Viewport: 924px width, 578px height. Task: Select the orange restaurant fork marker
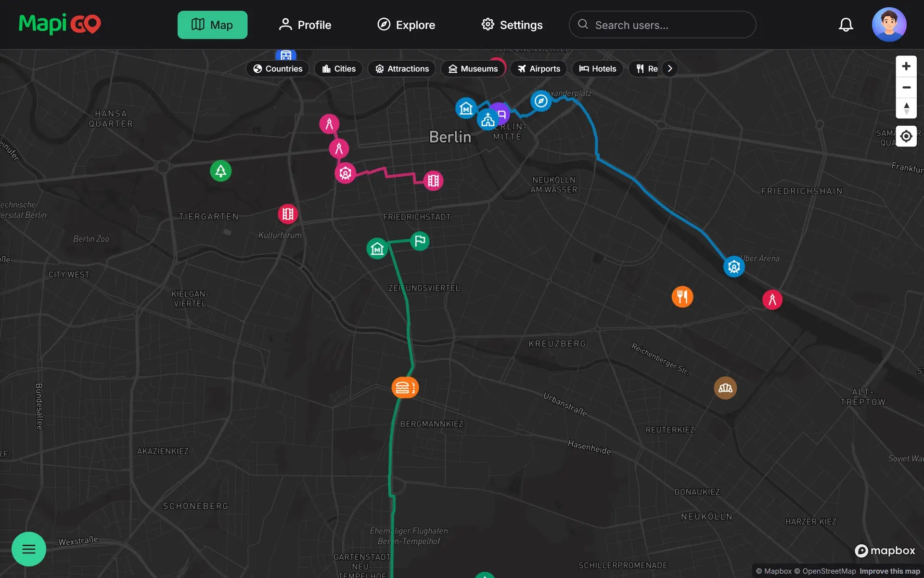pyautogui.click(x=682, y=297)
